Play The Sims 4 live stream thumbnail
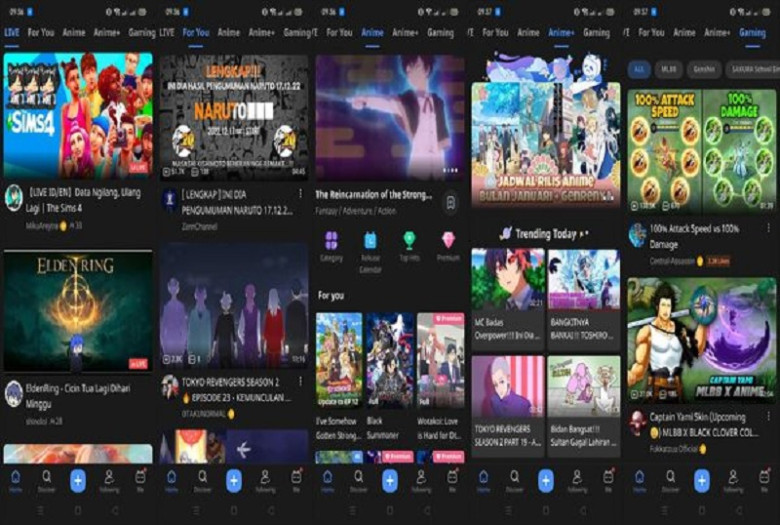This screenshot has height=525, width=780. [x=78, y=115]
